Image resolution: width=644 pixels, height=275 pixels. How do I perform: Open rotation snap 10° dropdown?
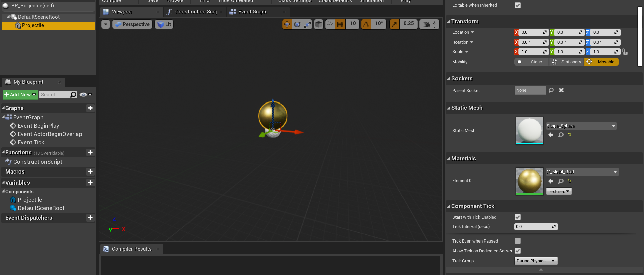pyautogui.click(x=379, y=24)
